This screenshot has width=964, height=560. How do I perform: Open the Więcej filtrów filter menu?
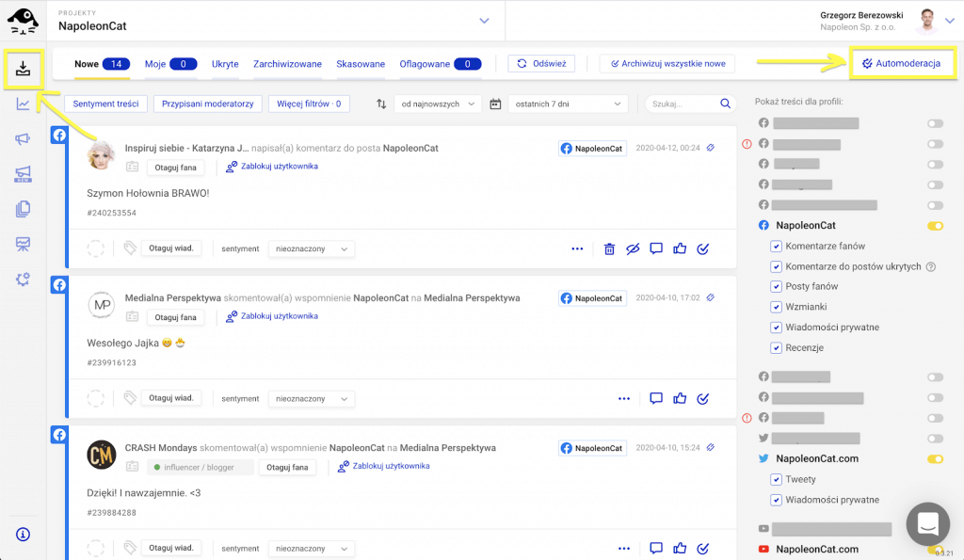coord(309,104)
